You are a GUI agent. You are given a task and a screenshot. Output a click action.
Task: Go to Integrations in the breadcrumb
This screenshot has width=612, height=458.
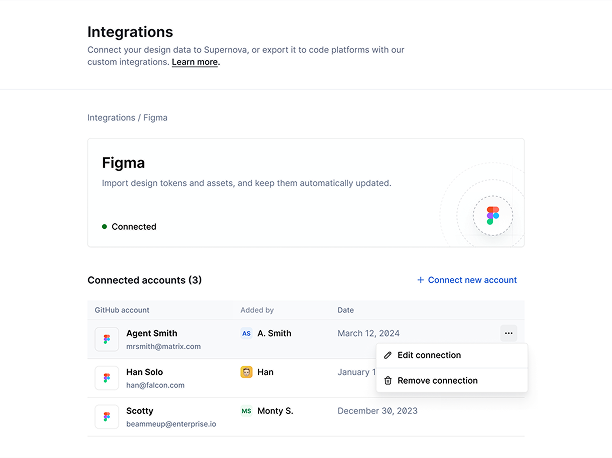click(111, 118)
